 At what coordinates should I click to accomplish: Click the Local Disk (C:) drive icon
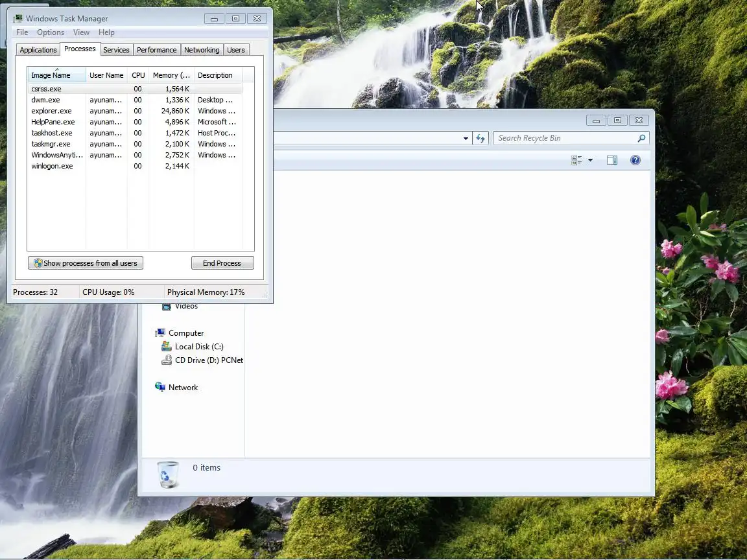point(166,346)
